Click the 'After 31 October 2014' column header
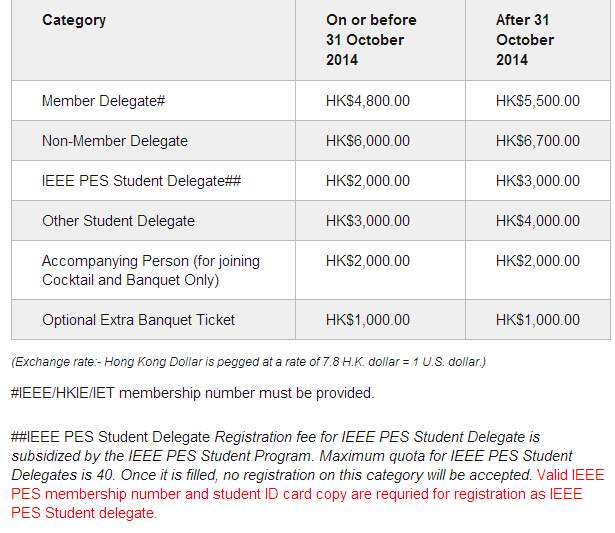Image resolution: width=615 pixels, height=533 pixels. pyautogui.click(x=525, y=40)
